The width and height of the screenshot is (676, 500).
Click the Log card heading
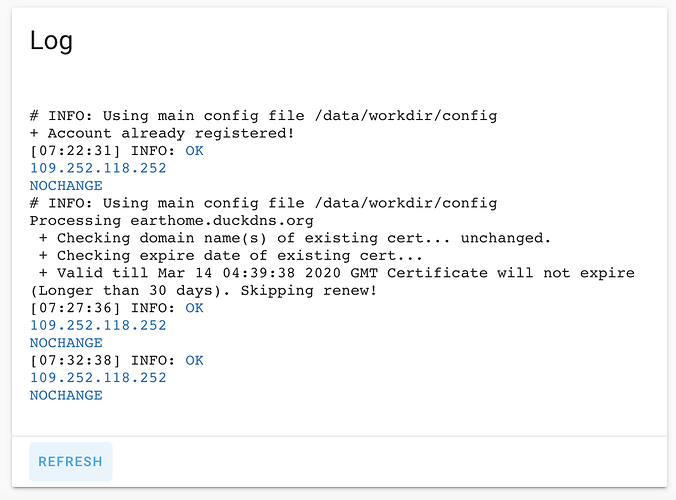[x=51, y=41]
